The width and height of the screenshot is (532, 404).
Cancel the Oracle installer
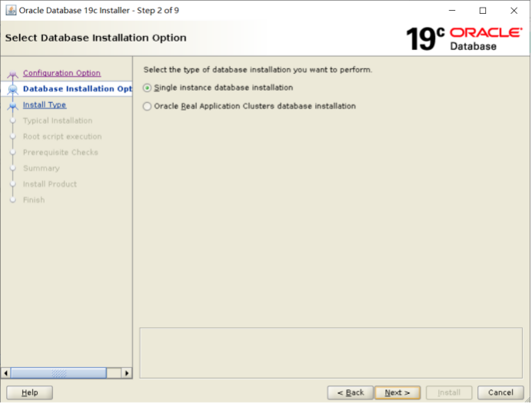tap(500, 392)
